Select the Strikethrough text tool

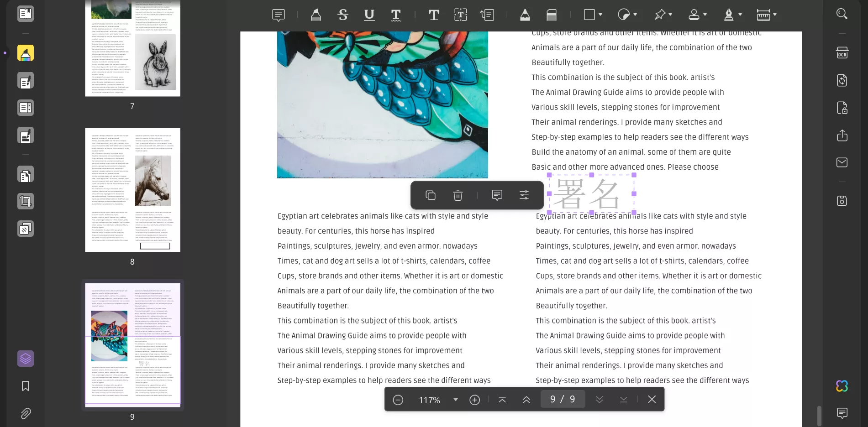click(x=343, y=15)
